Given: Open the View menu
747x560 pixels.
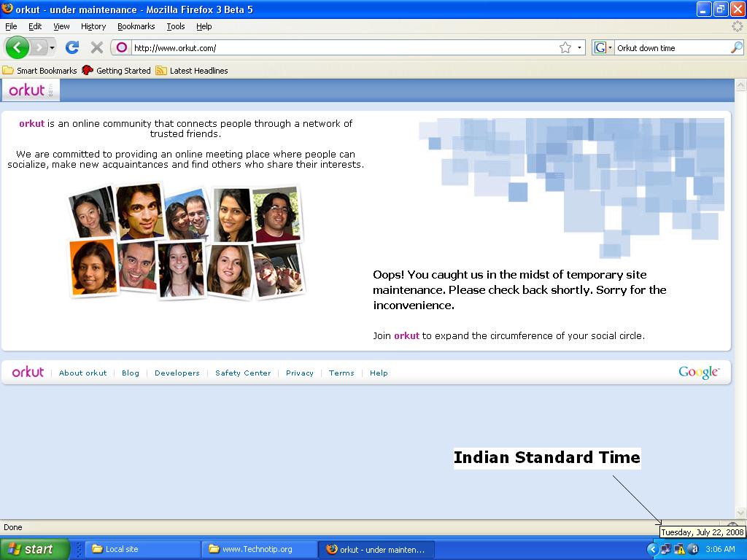Looking at the screenshot, I should 61,26.
